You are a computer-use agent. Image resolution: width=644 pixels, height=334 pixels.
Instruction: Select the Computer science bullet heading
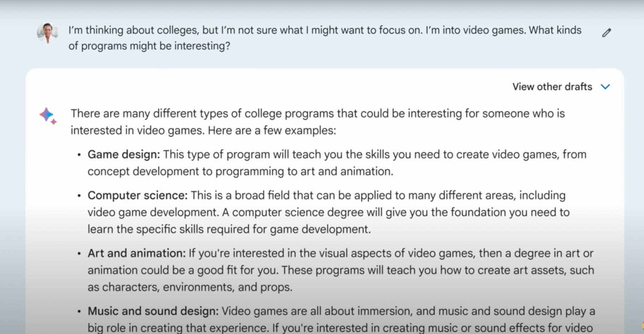[x=138, y=196]
